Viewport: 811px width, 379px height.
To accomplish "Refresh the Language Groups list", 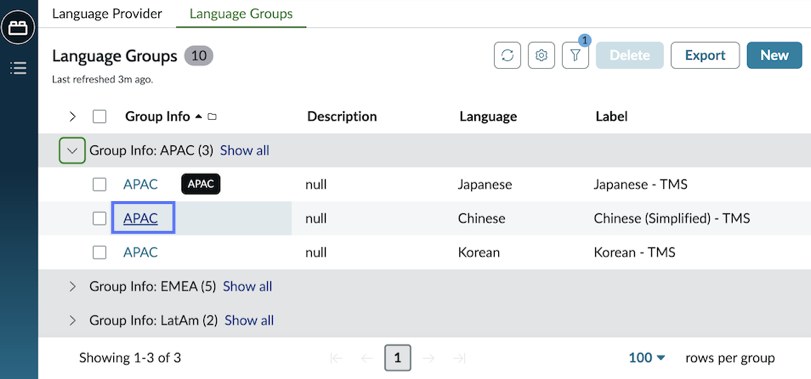I will pyautogui.click(x=507, y=55).
